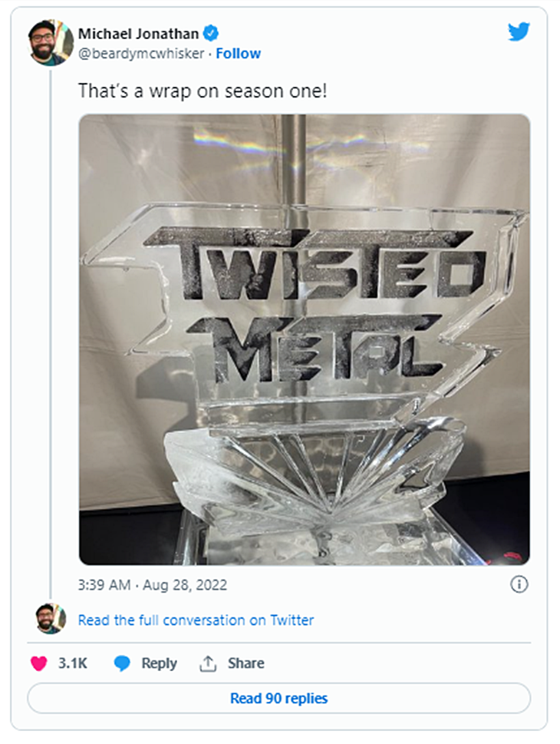Image resolution: width=560 pixels, height=744 pixels.
Task: Open the Twisted Metal ice sculpture photo
Action: pos(304,339)
